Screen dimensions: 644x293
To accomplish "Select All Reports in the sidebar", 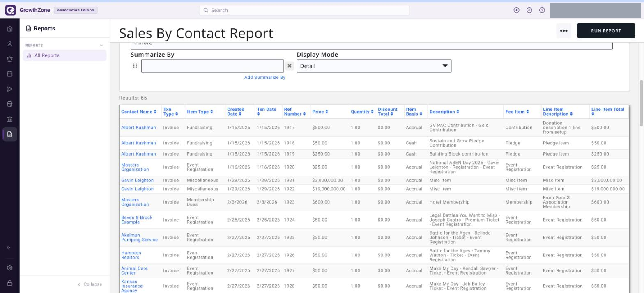I will point(64,55).
